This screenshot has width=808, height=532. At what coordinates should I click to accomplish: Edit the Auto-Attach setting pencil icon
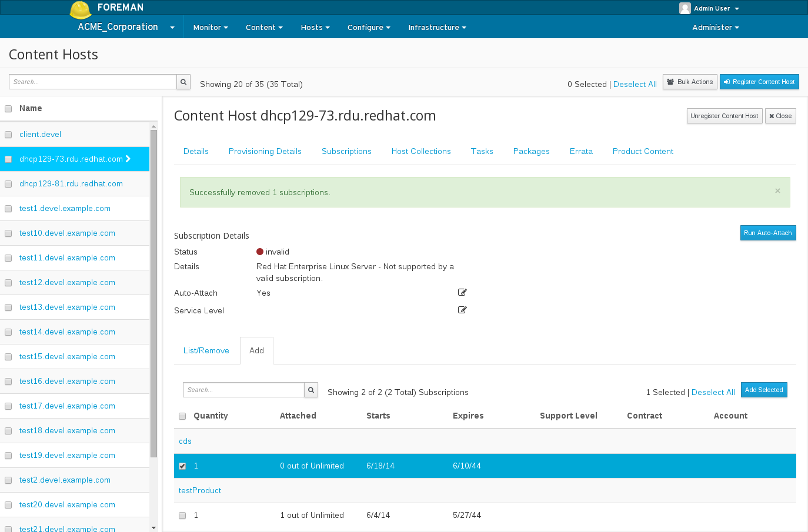pos(462,292)
